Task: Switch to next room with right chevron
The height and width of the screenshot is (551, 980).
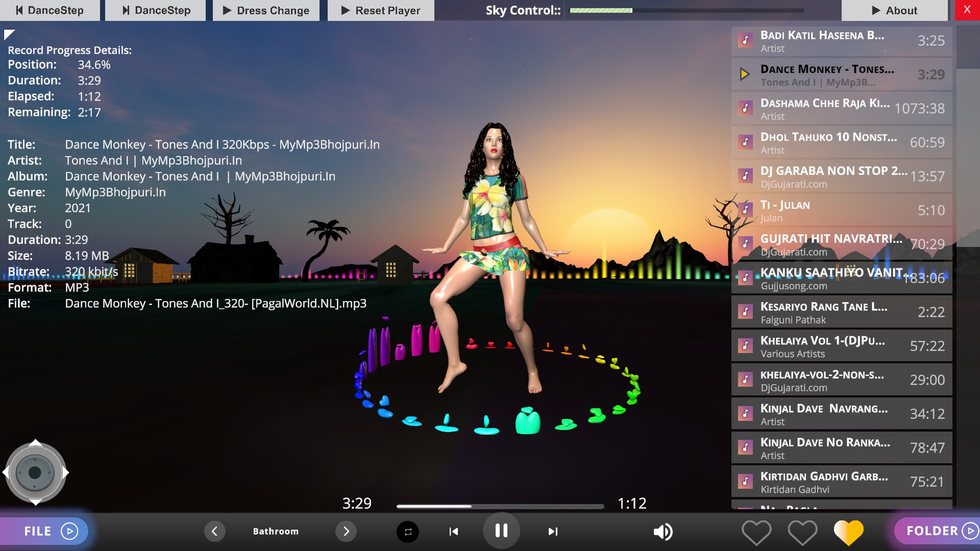Action: (x=346, y=531)
